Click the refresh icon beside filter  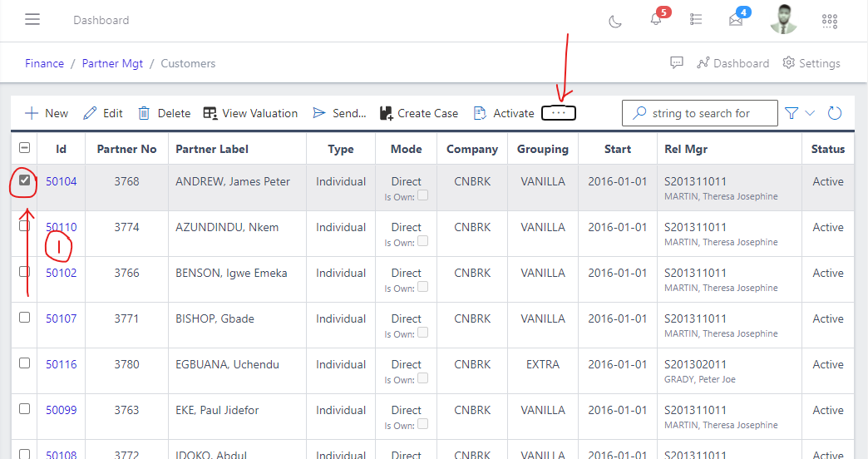click(835, 113)
